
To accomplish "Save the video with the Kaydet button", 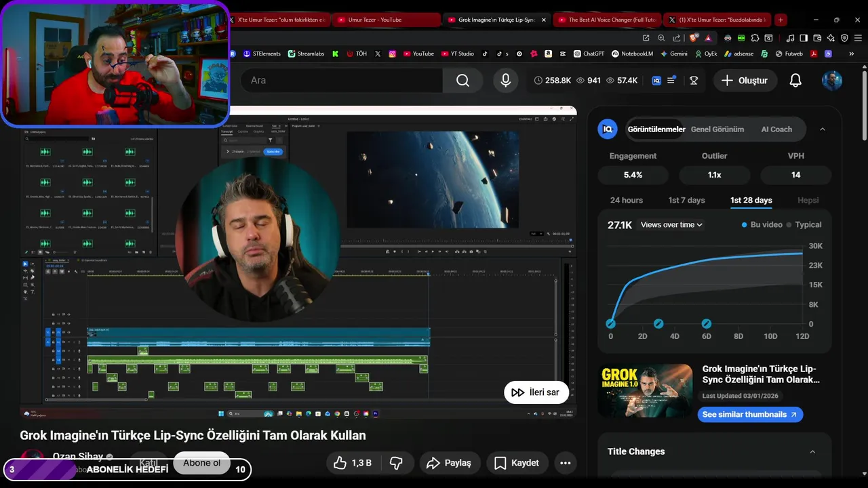I will point(517,463).
